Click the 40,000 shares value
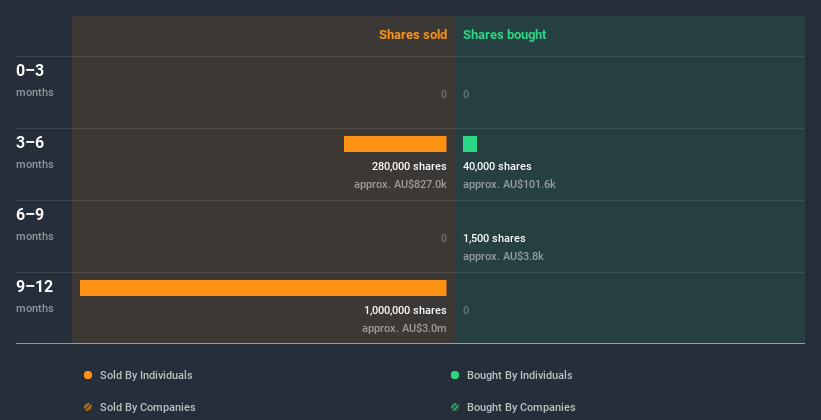The image size is (821, 420). pos(497,166)
